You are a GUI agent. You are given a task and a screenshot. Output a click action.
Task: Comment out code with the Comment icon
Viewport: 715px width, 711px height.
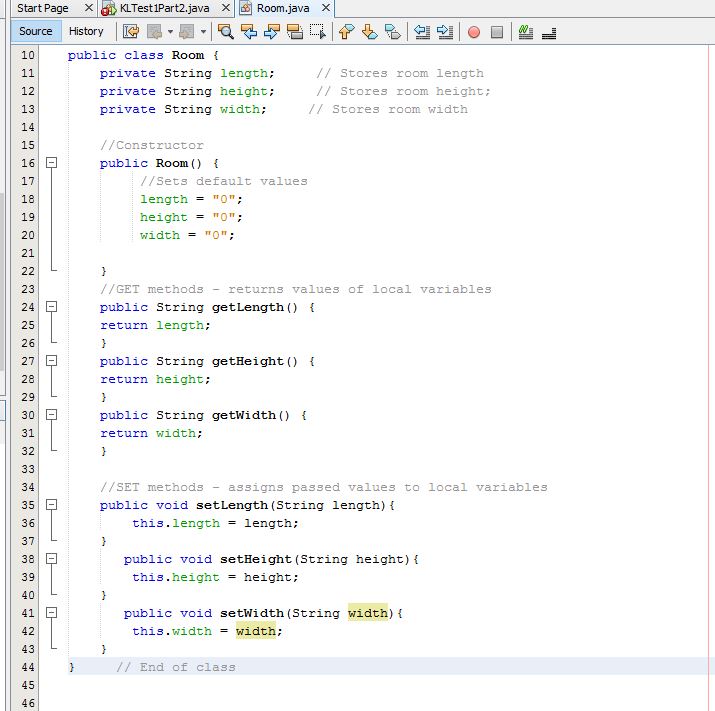click(526, 32)
